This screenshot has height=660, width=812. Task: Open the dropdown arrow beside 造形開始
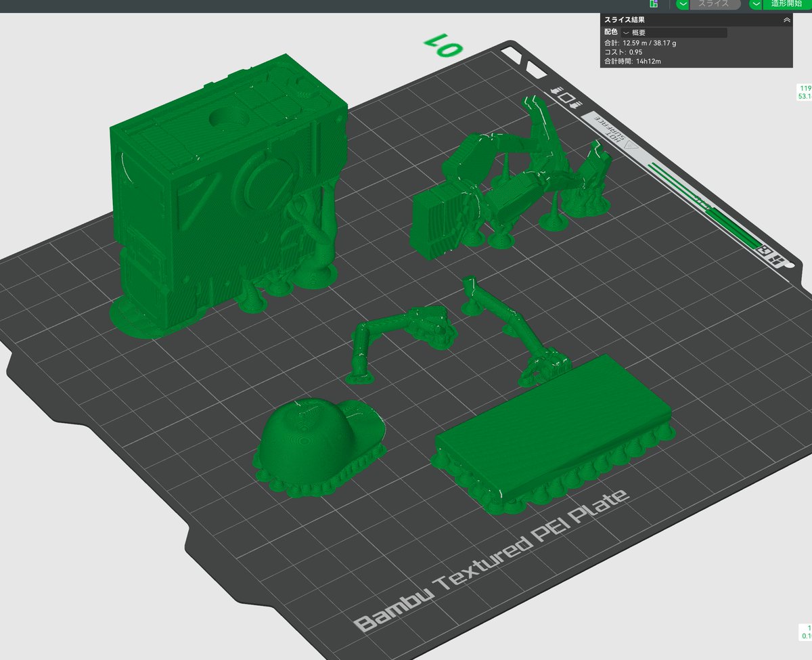[x=756, y=4]
